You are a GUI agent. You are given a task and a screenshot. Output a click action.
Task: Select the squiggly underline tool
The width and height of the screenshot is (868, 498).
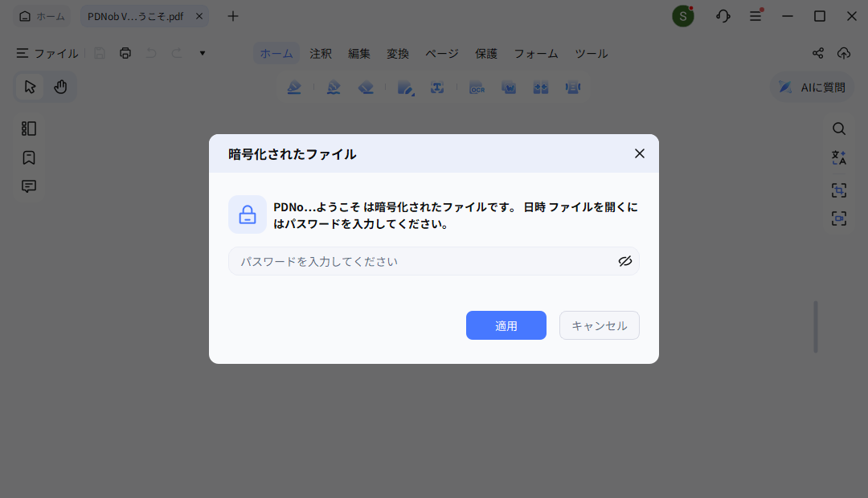(x=334, y=88)
